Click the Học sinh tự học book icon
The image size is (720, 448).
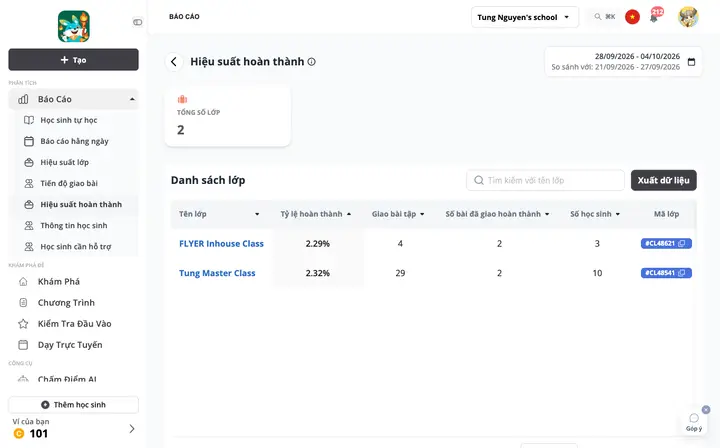29,120
